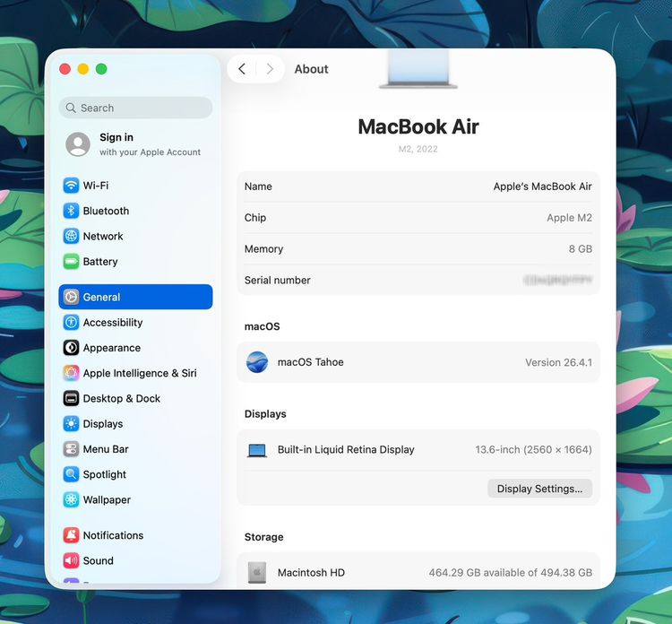Click the "macOS Tahoe" name text
Screen dimensions: 672x624
point(311,362)
